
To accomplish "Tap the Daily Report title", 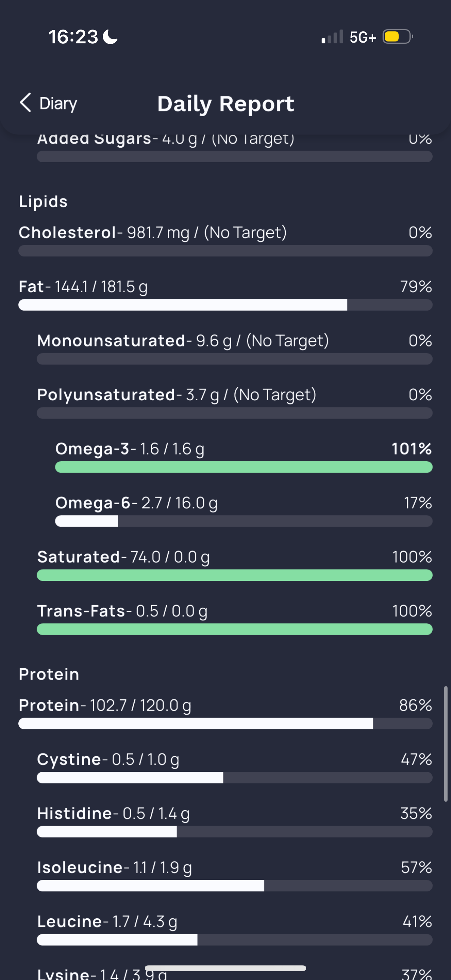I will 226,104.
